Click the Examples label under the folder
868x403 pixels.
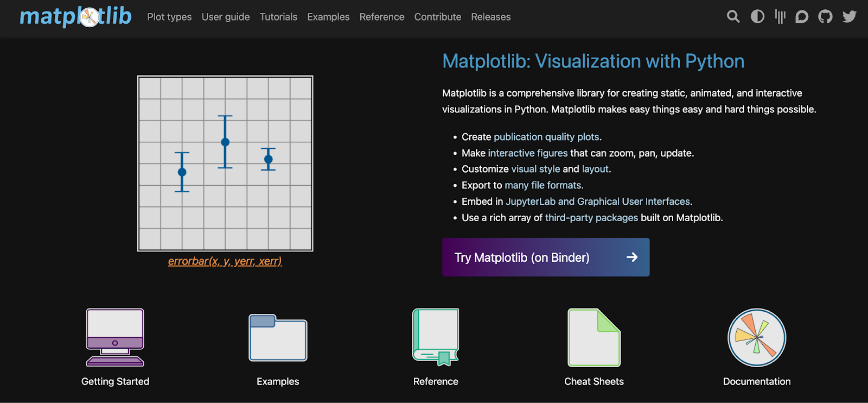(x=278, y=381)
